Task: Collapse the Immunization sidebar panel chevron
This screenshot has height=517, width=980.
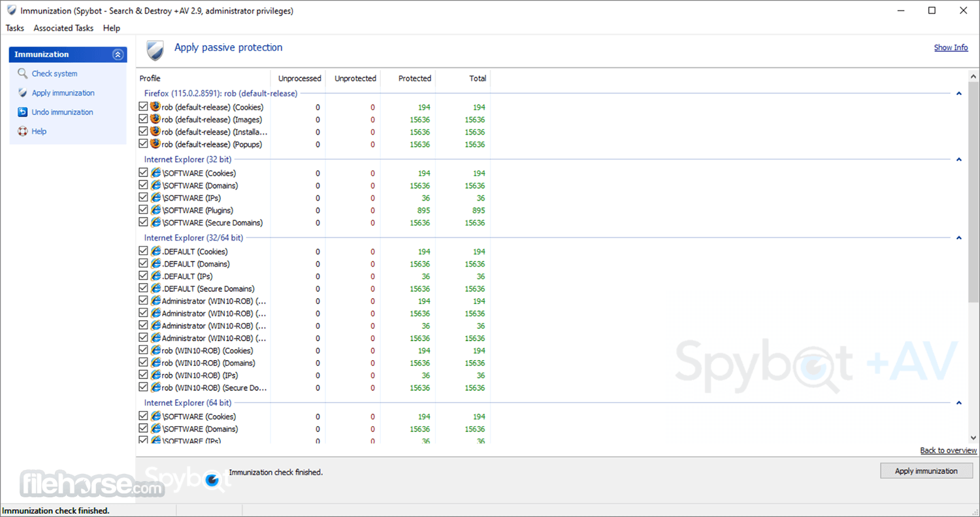Action: click(118, 54)
